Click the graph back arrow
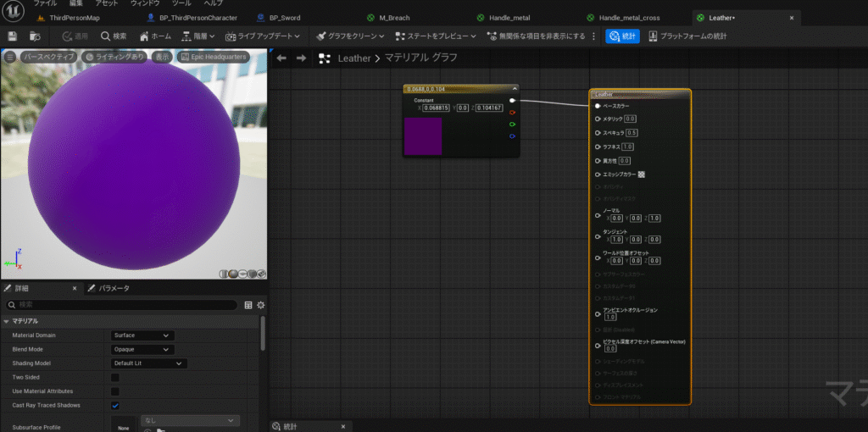Image resolution: width=868 pixels, height=432 pixels. pyautogui.click(x=281, y=58)
